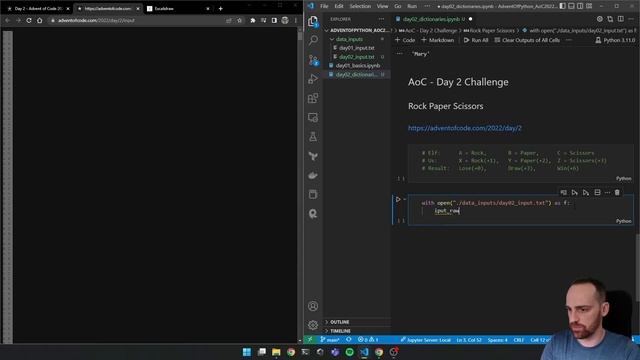
Task: Open the Search view in VS Code
Action: (313, 40)
